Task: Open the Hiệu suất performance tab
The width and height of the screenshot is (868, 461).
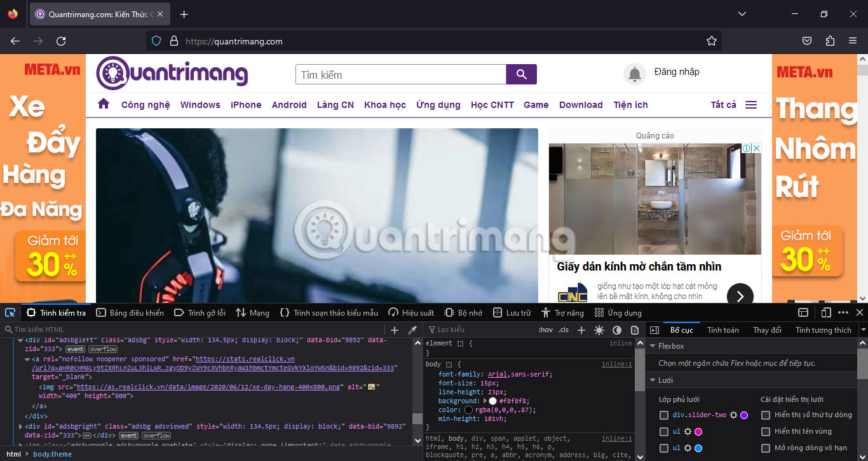Action: 411,312
